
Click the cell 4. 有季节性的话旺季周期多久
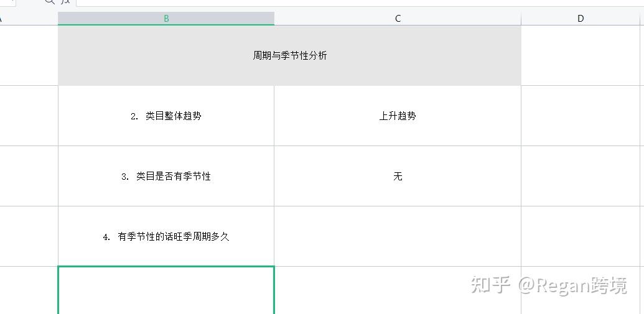[x=166, y=237]
